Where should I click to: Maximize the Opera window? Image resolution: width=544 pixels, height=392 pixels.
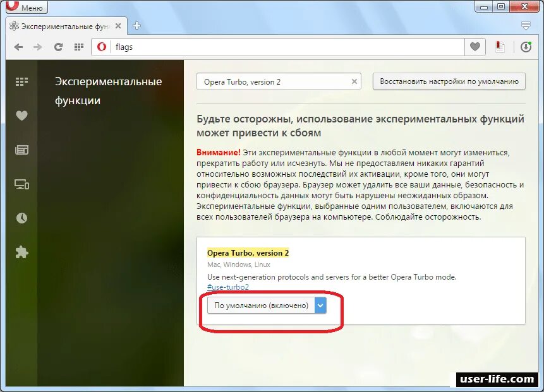(x=501, y=6)
